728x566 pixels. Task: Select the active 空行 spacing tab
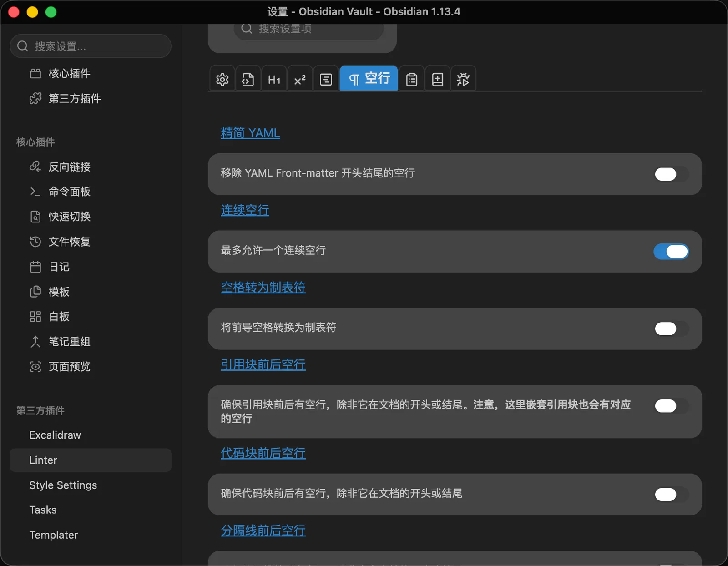click(369, 78)
